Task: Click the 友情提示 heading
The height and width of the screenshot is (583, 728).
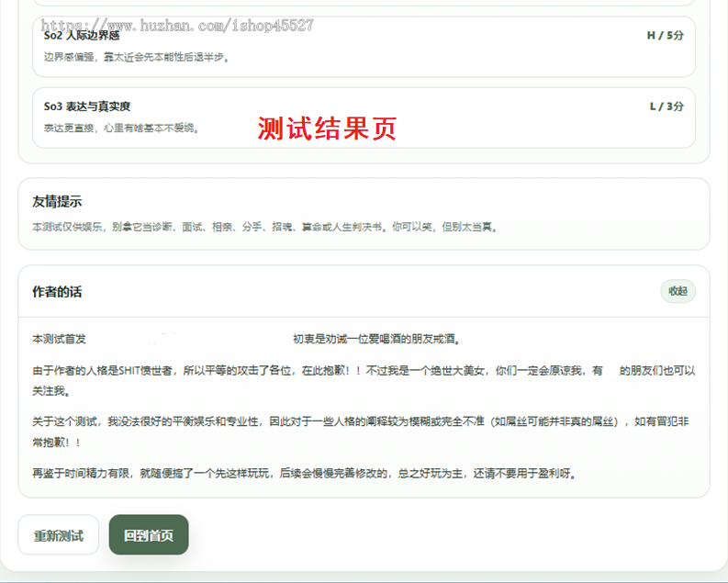Action: (x=57, y=201)
